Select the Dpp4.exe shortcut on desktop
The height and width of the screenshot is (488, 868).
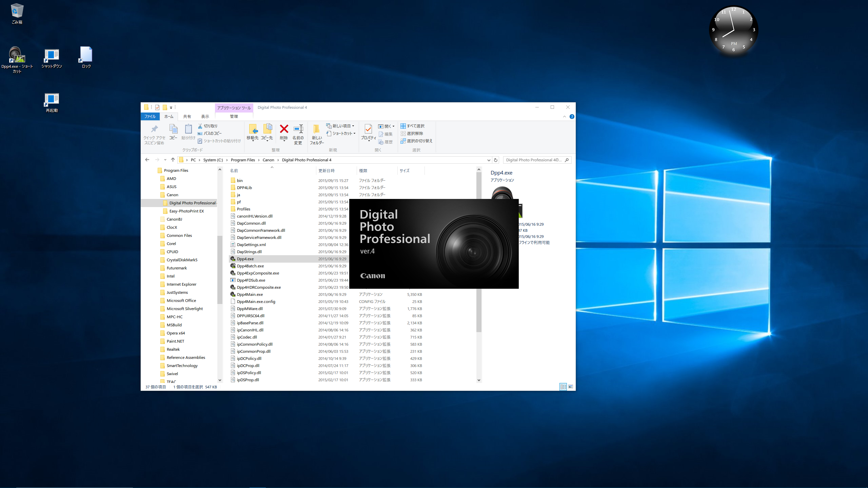(x=17, y=60)
